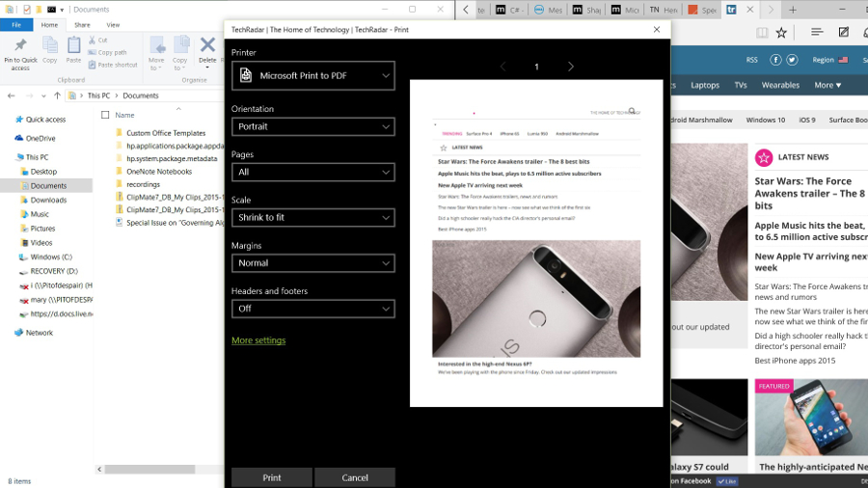Click the More settings link

point(258,340)
